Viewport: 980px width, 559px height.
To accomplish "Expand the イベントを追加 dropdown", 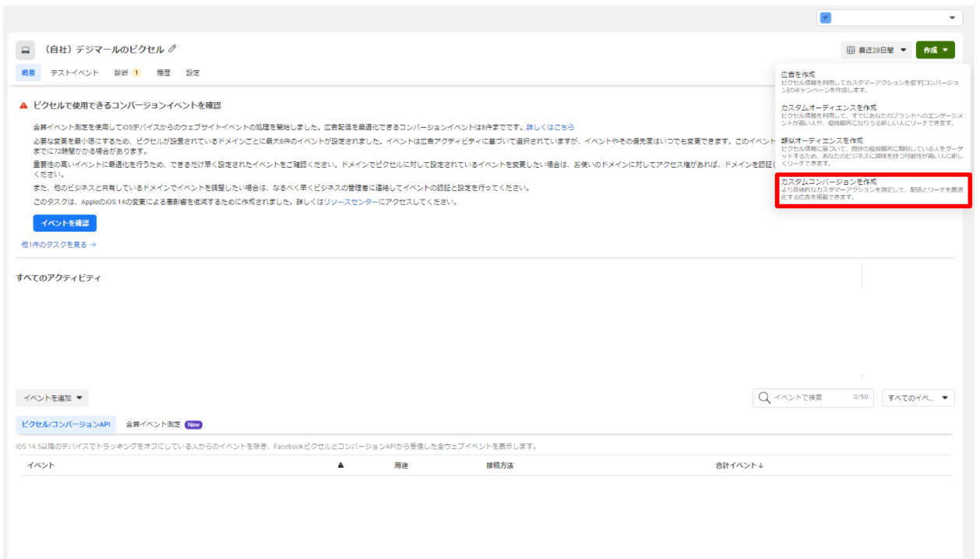I will [x=52, y=398].
